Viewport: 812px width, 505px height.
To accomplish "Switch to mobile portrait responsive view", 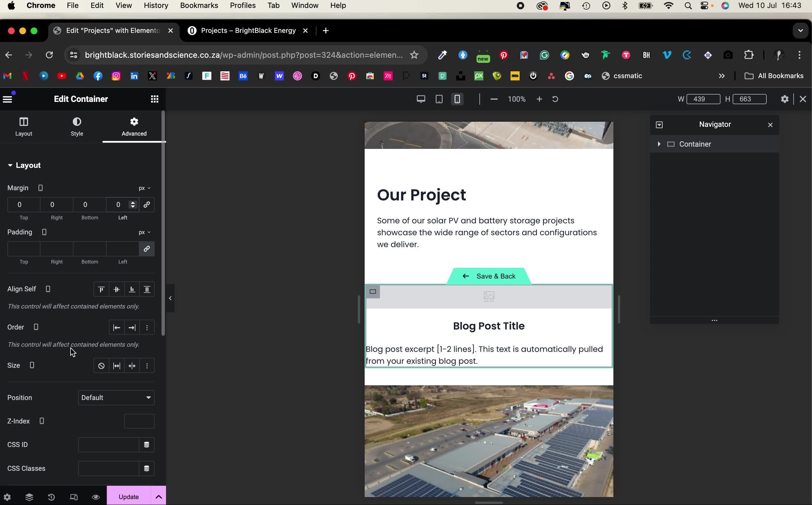I will coord(457,99).
